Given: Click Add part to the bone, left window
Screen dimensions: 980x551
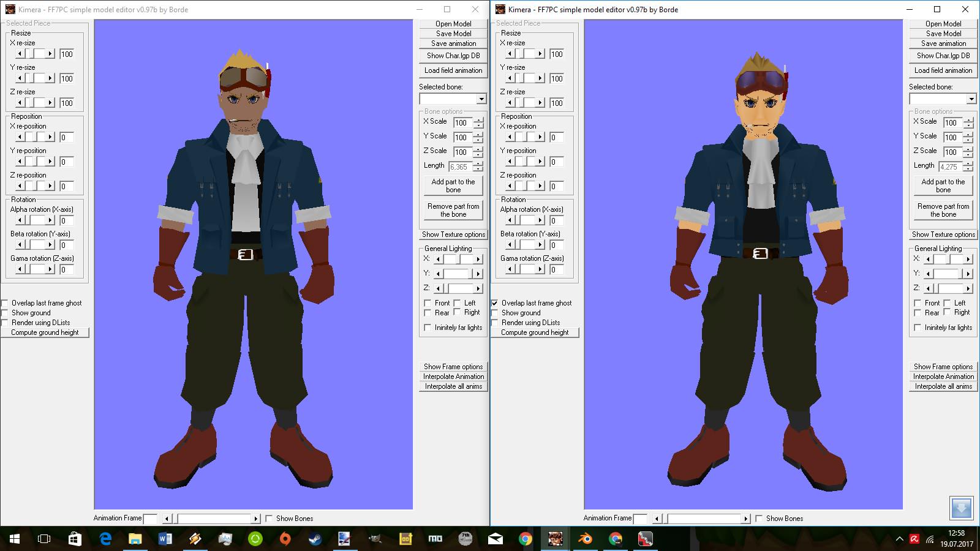Looking at the screenshot, I should pyautogui.click(x=453, y=186).
